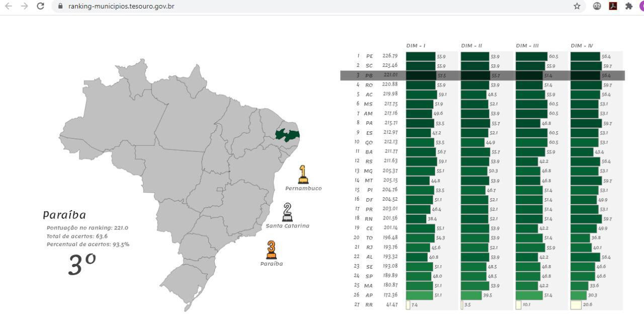Viewport: 644px width, 331px height.
Task: Click the Pernambuco label under trophy
Action: click(x=303, y=189)
